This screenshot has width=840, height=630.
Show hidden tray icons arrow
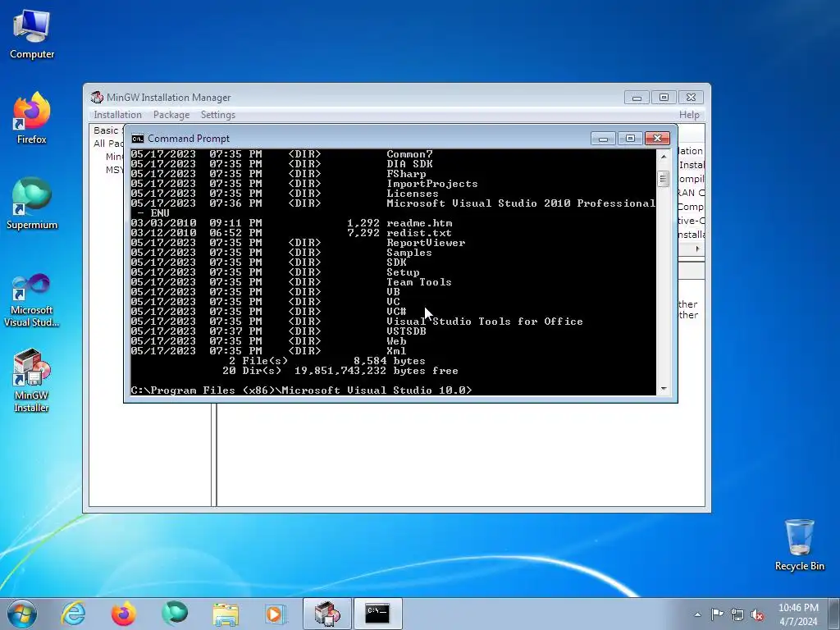(697, 614)
